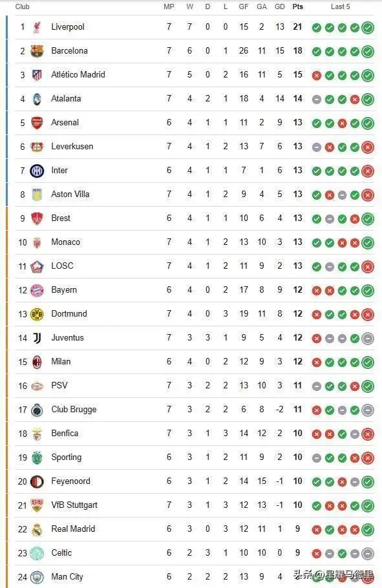Click Atlético Madrid's oldest red loss indicator
The image size is (382, 588).
pos(317,76)
